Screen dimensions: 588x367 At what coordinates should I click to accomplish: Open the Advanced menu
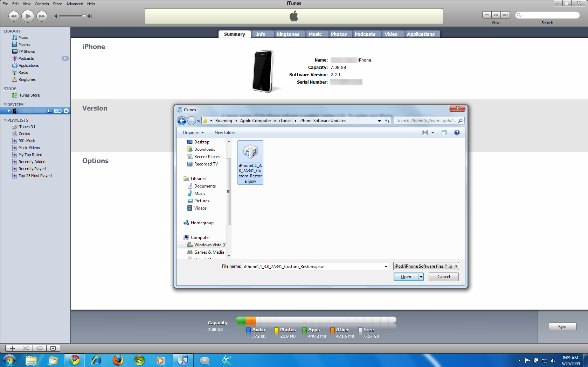(x=75, y=4)
